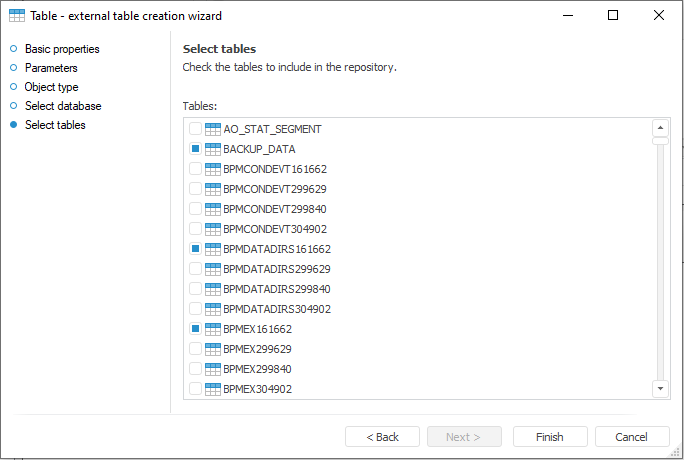Image resolution: width=684 pixels, height=460 pixels.
Task: Click the table icon next to BPMEX161662
Action: point(212,329)
